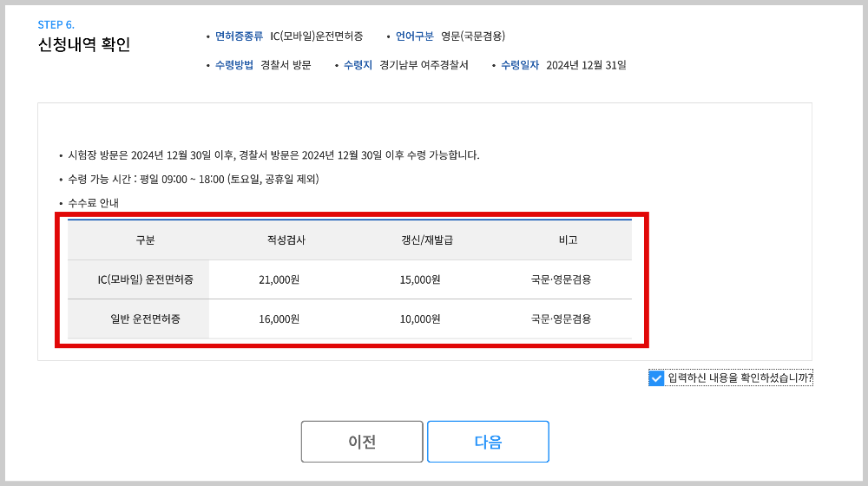Click 국문·영문겸용 in the IC(모바일) row

coord(561,279)
